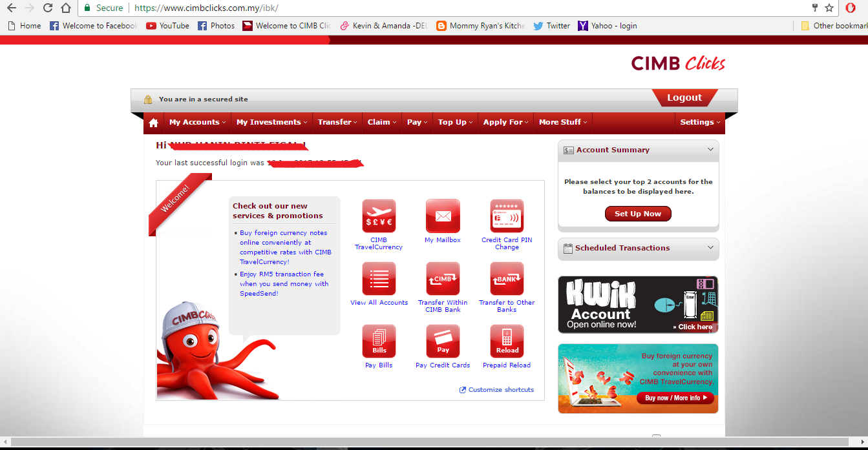This screenshot has width=868, height=450.
Task: Click Set Up Now button
Action: point(638,214)
